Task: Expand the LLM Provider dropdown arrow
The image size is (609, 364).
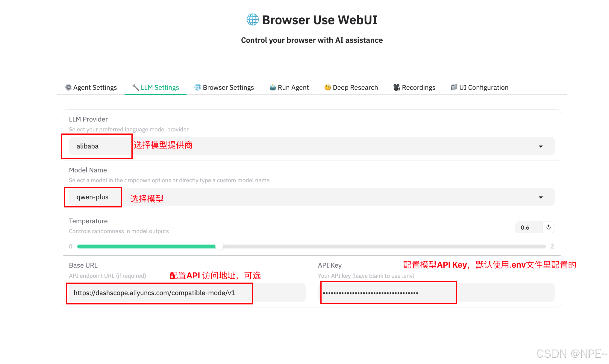Action: point(541,146)
